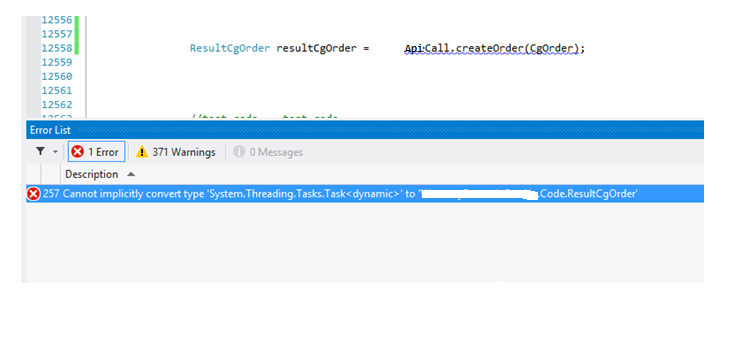Sort by the Description column header

pyautogui.click(x=92, y=174)
